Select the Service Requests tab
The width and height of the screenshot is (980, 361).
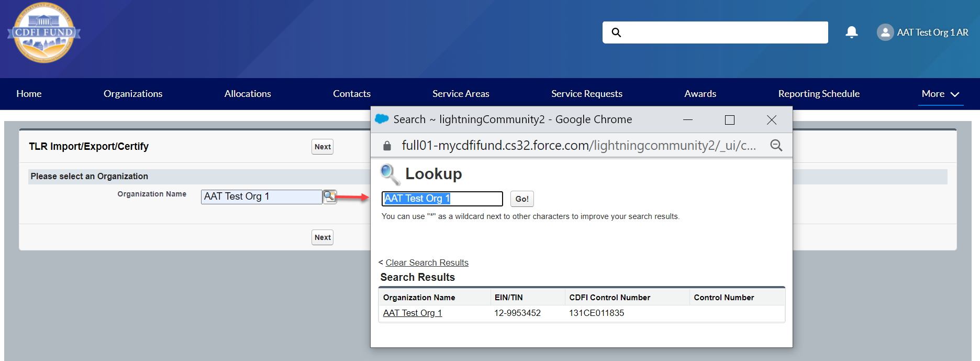click(586, 94)
